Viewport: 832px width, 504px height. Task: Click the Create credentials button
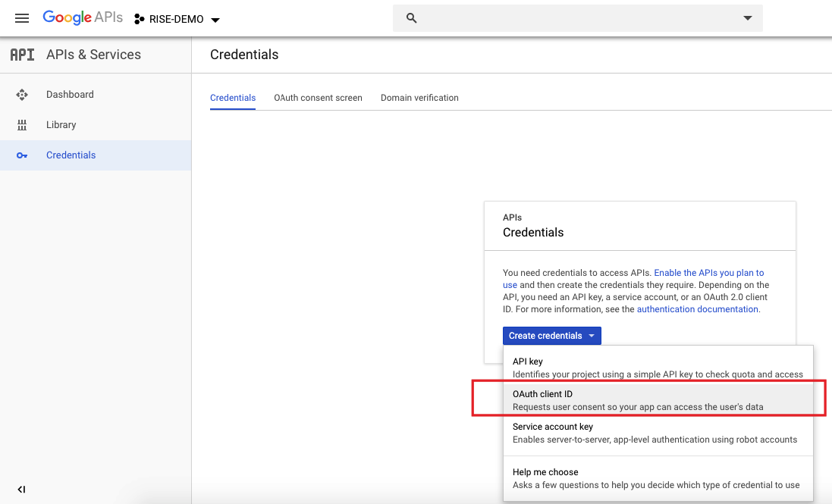tap(552, 336)
